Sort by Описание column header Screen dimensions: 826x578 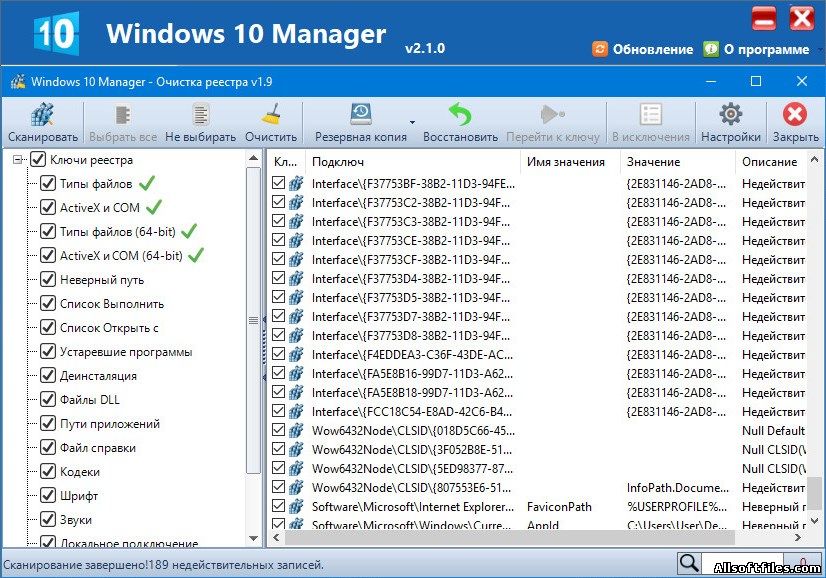coord(771,162)
